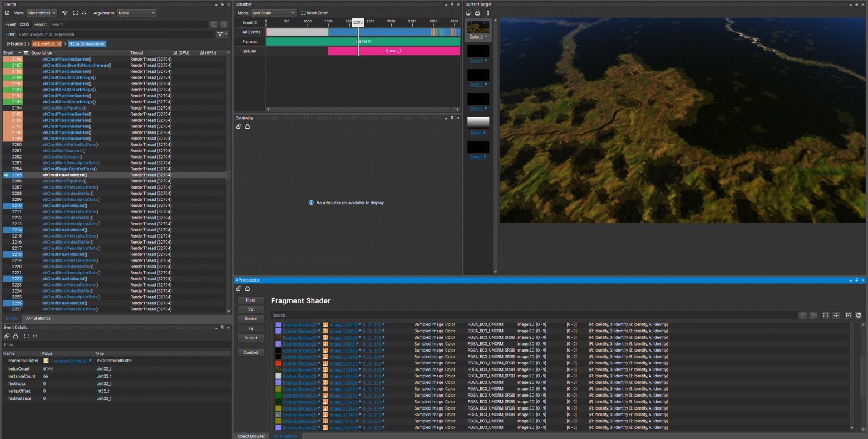Switch to the API Statistics tab

coord(38,318)
